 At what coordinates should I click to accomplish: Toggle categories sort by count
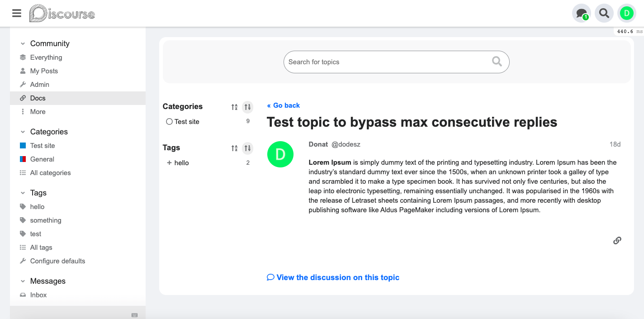247,107
